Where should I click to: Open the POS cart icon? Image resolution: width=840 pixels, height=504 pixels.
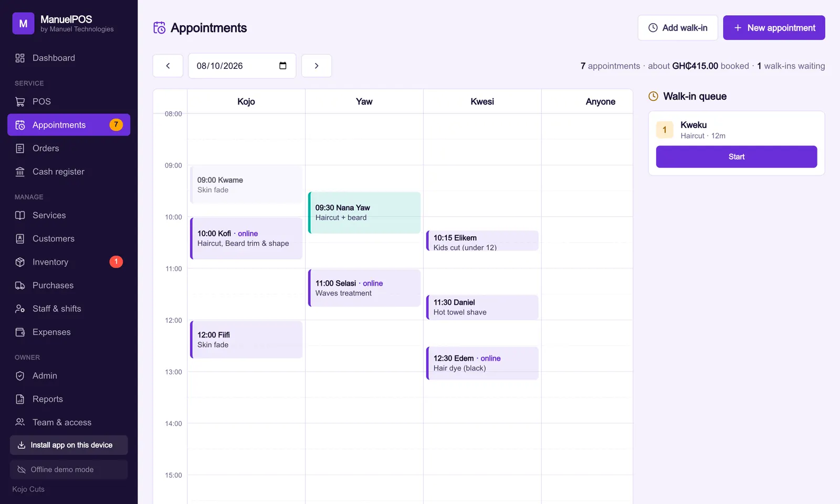coord(20,102)
